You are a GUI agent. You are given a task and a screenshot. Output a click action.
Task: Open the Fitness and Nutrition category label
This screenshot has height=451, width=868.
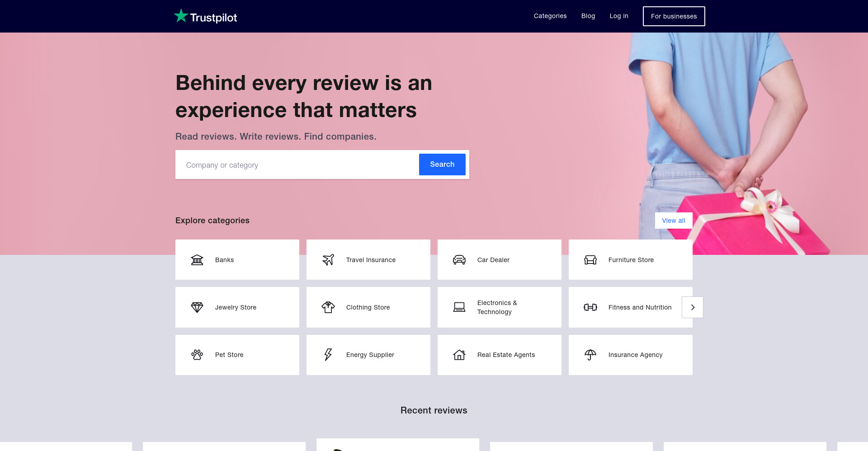[640, 307]
